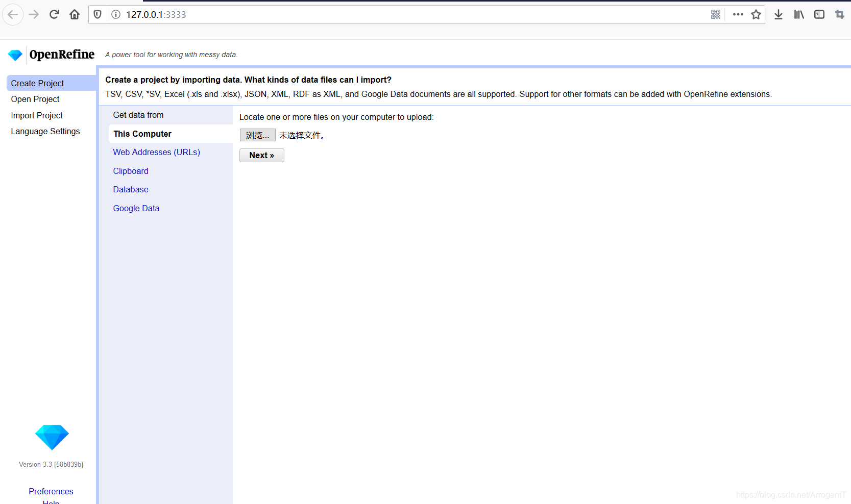The image size is (851, 504).
Task: Go to the browser home page icon
Action: tap(75, 14)
